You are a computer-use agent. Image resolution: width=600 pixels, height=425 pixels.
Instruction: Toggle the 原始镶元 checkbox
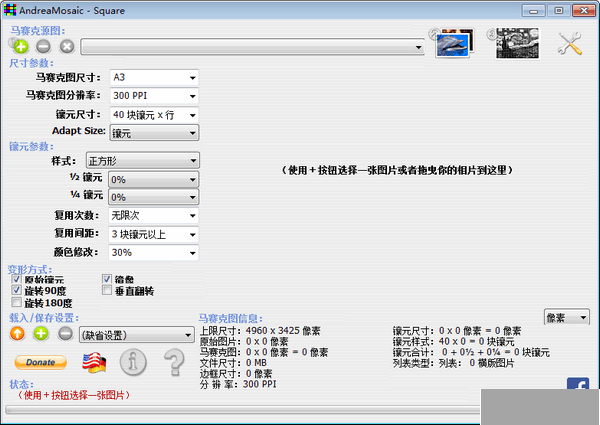click(16, 278)
